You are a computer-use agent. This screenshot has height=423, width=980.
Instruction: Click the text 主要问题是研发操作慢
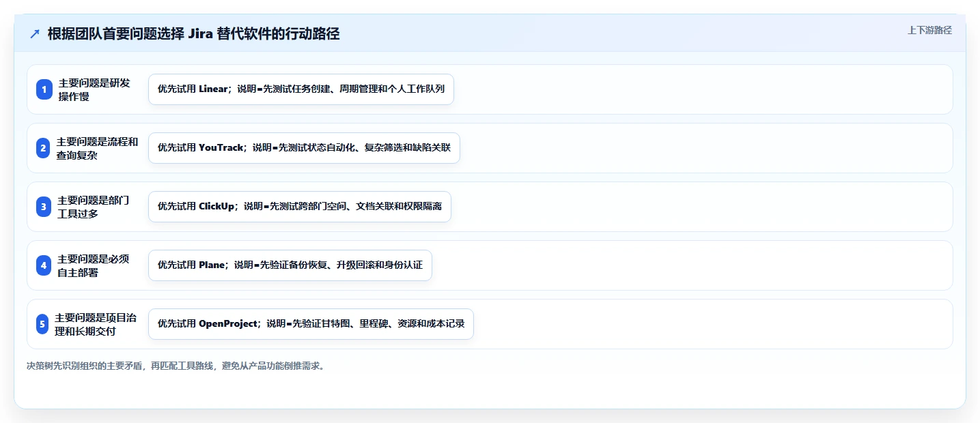[94, 89]
